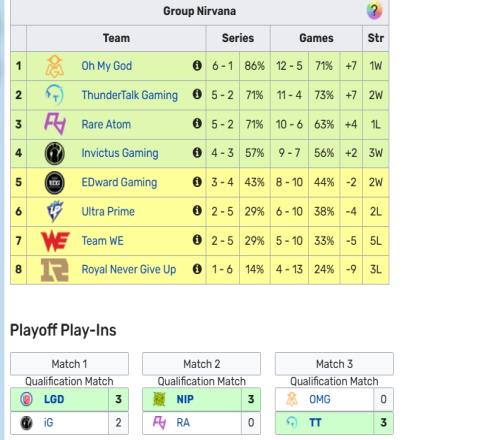Select the Match 3 header
This screenshot has height=440, width=500.
pyautogui.click(x=334, y=364)
